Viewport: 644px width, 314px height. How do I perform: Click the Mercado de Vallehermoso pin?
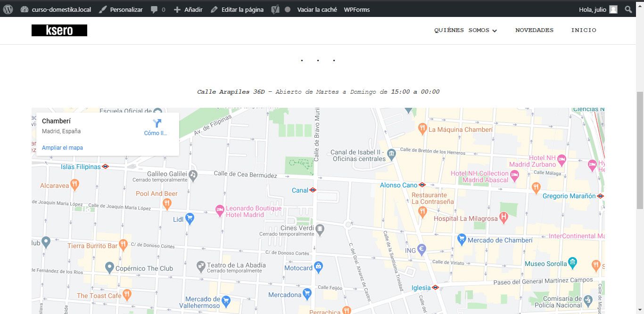(226, 300)
